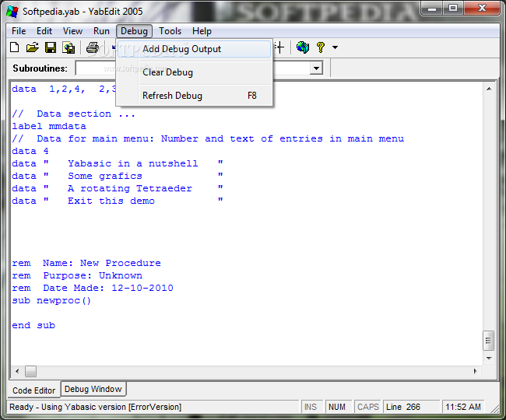Open the Tools menu

pos(170,31)
